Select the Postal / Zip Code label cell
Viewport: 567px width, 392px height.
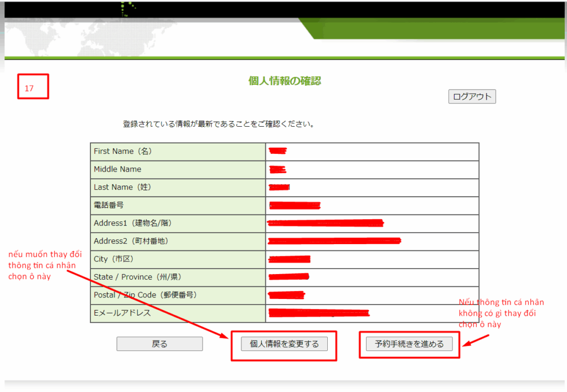coord(178,295)
